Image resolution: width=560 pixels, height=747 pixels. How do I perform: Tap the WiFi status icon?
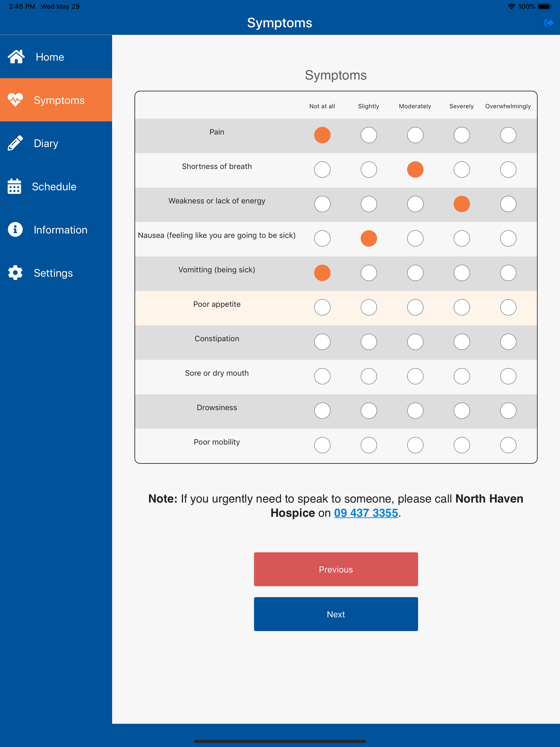511,6
